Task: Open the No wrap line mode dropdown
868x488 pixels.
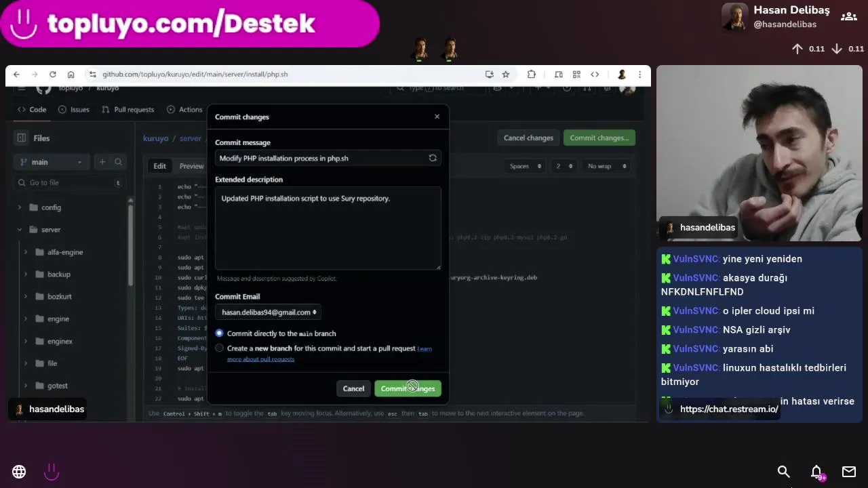Action: click(606, 166)
